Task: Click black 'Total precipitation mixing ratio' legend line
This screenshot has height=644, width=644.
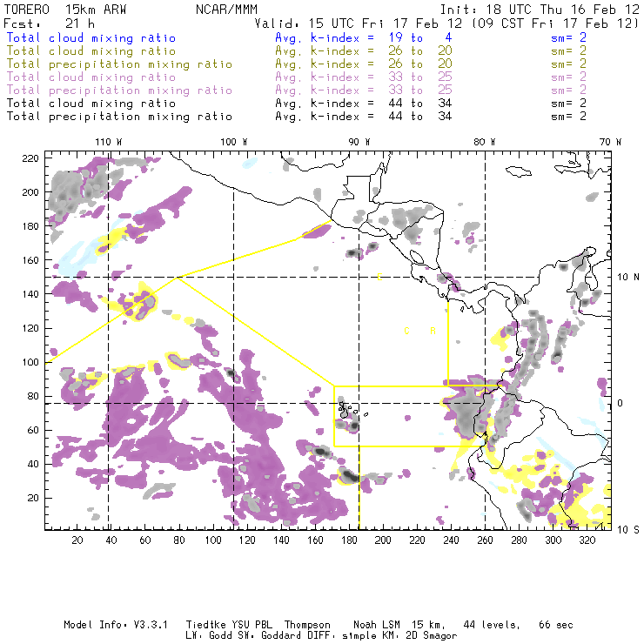Action: click(119, 117)
